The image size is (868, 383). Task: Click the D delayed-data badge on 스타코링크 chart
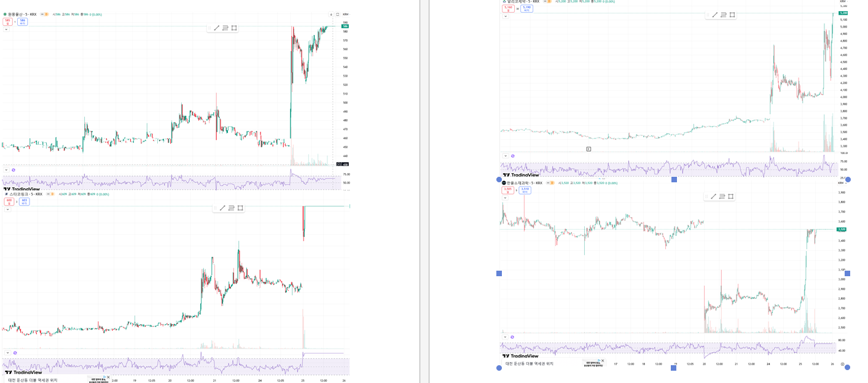coord(52,194)
